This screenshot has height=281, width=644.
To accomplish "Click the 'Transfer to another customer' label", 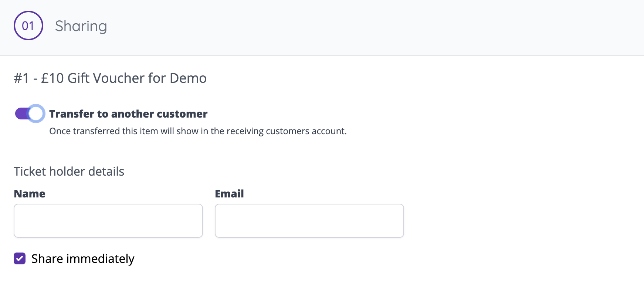I will coord(128,114).
